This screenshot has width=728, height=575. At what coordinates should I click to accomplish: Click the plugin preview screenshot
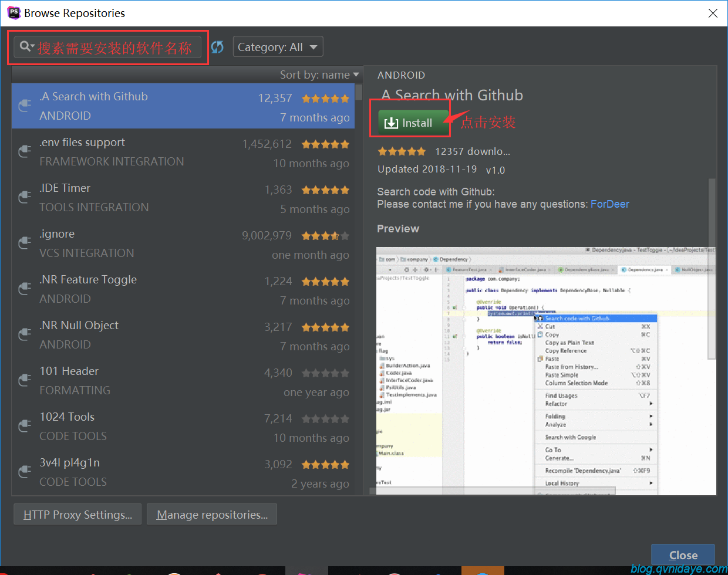click(x=545, y=371)
